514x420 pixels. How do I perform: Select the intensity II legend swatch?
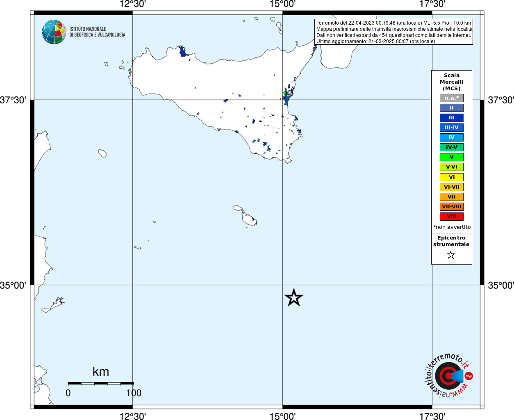(451, 108)
